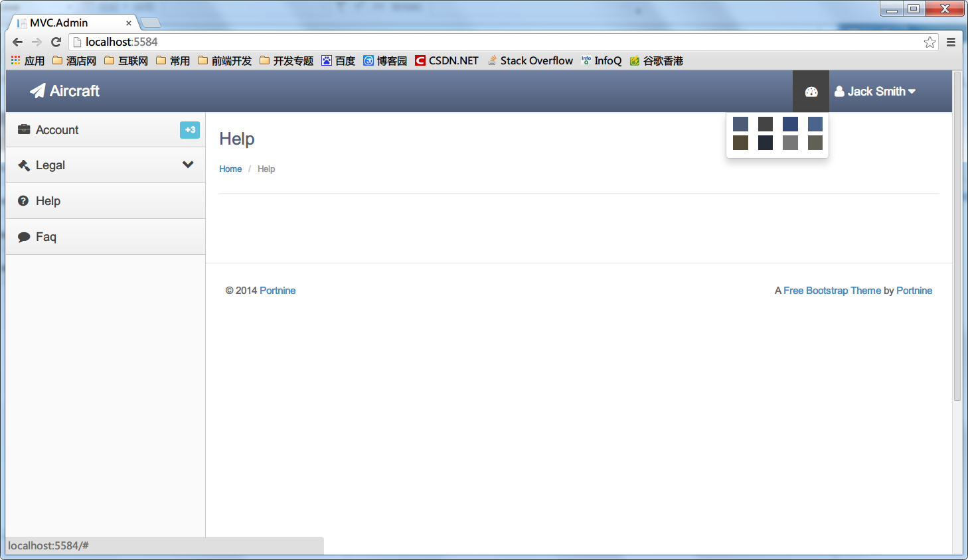Open the 应用 apps grid shortcut
The image size is (968, 560).
[28, 60]
